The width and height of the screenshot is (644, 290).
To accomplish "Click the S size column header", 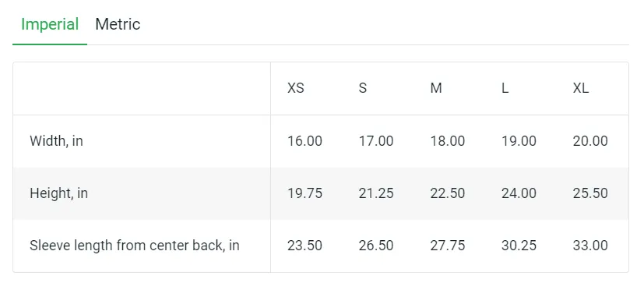I will tap(363, 88).
